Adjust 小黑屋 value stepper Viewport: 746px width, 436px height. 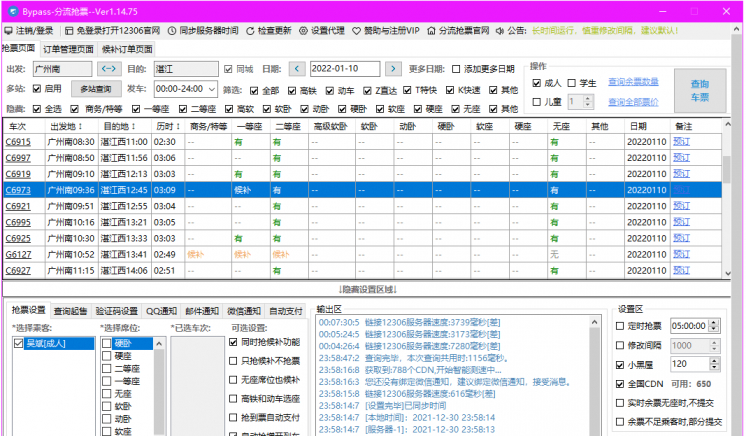(x=714, y=365)
